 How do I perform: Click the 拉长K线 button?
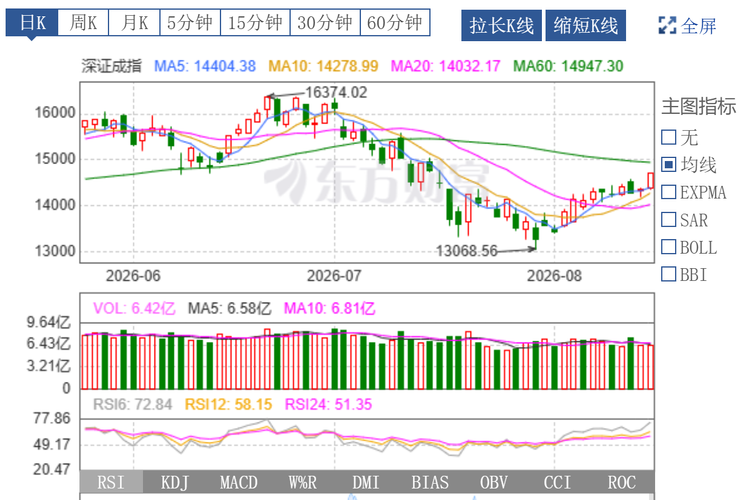click(x=501, y=25)
